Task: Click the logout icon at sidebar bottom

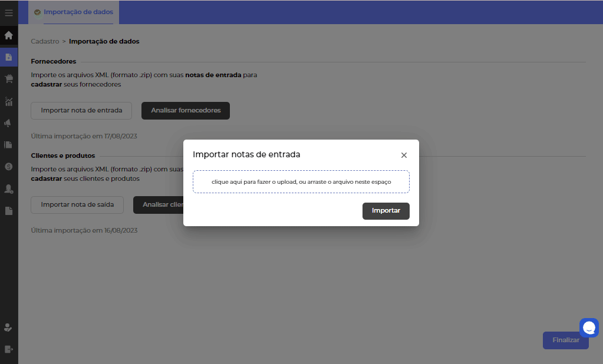Action: [x=9, y=349]
